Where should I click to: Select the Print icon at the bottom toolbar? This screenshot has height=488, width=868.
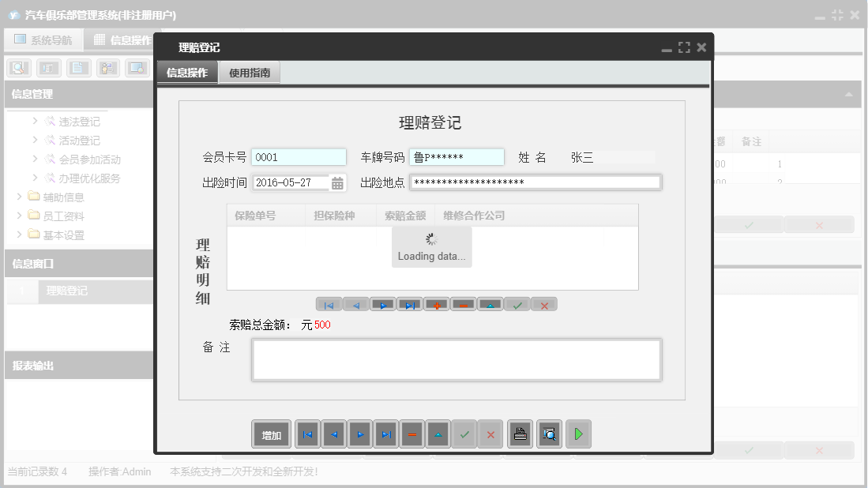520,434
